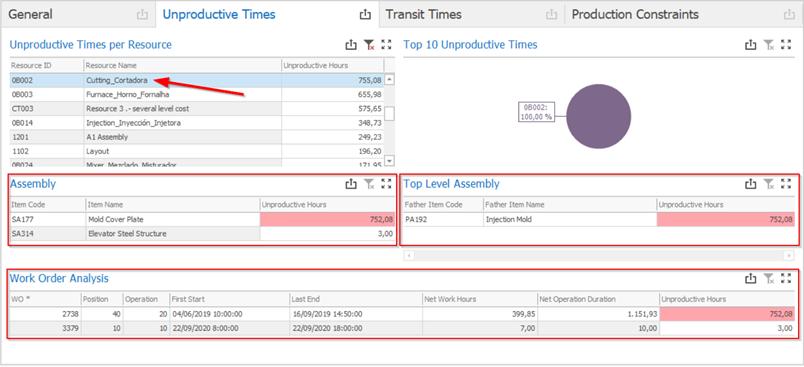The image size is (804, 367).
Task: Click export icon on Transit Times tab
Action: click(x=551, y=15)
